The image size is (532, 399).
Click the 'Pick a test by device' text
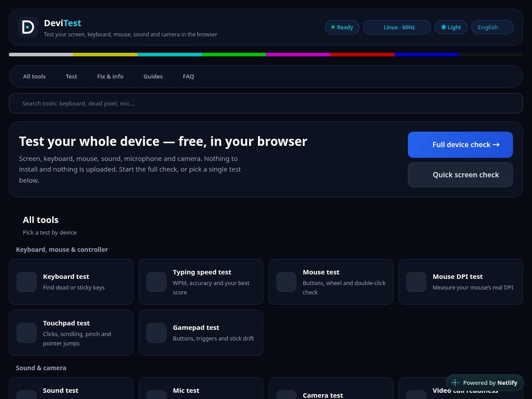click(x=50, y=232)
